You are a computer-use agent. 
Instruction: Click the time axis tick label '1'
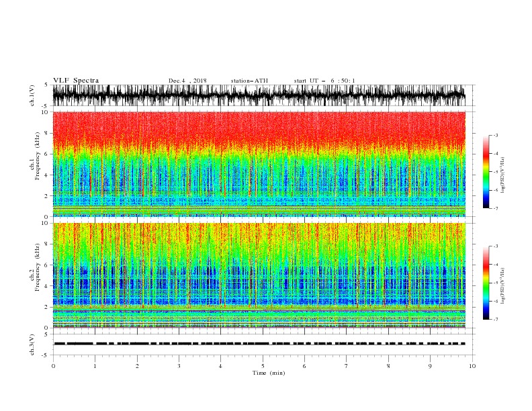click(95, 366)
